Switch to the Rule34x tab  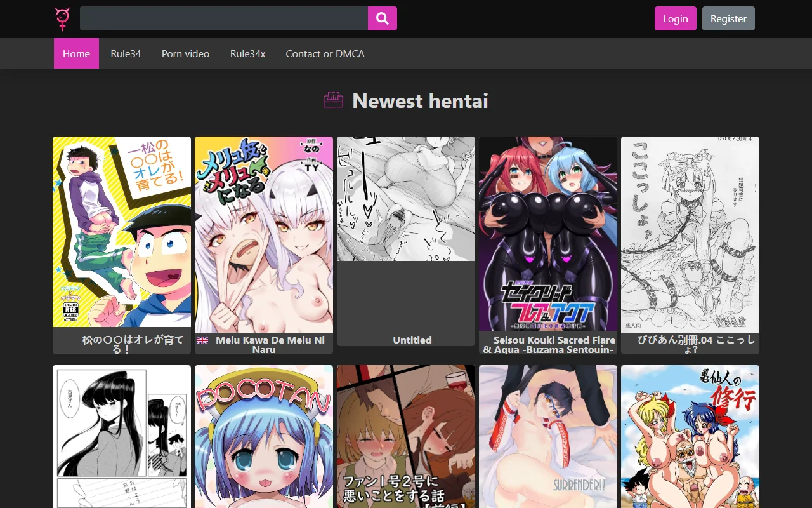[x=247, y=53]
